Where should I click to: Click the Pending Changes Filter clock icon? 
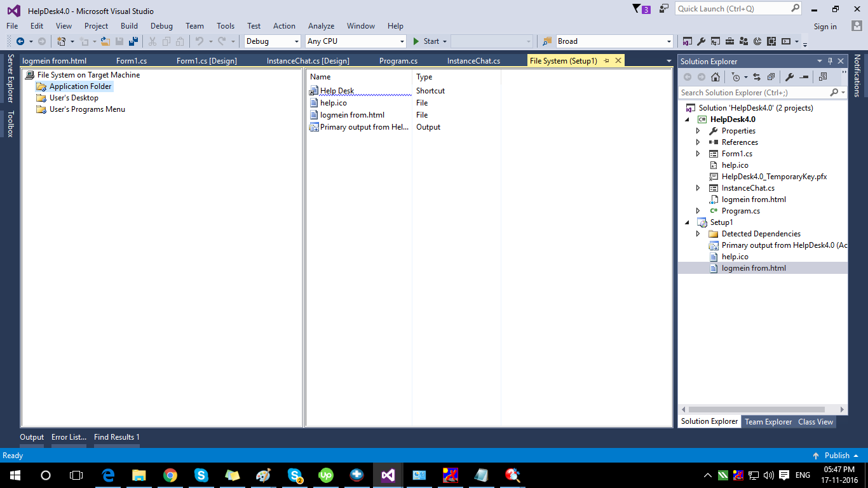pos(736,77)
